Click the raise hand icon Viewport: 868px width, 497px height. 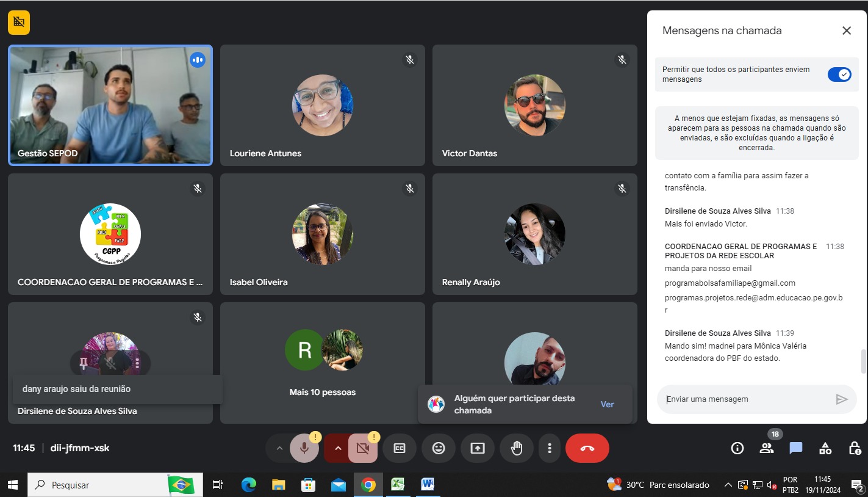[x=517, y=448]
